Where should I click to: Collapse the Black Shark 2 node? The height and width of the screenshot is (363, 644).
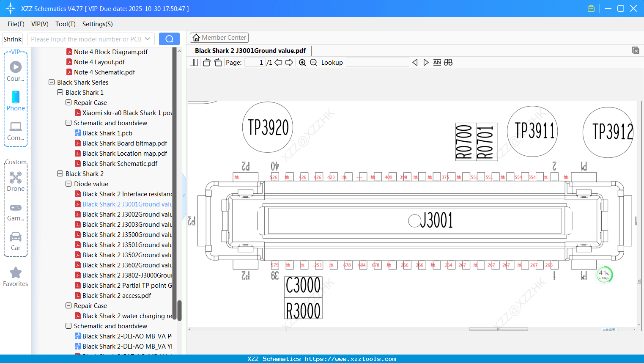(x=60, y=174)
